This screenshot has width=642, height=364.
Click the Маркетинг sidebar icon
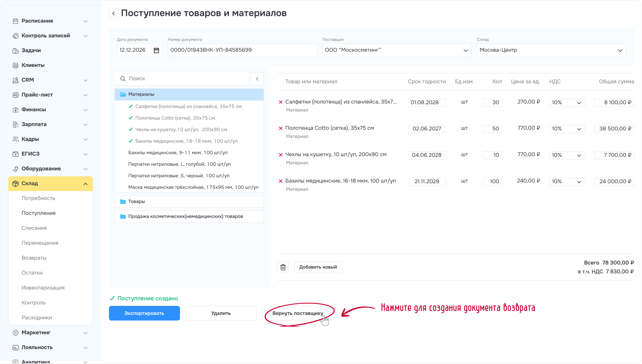click(16, 333)
